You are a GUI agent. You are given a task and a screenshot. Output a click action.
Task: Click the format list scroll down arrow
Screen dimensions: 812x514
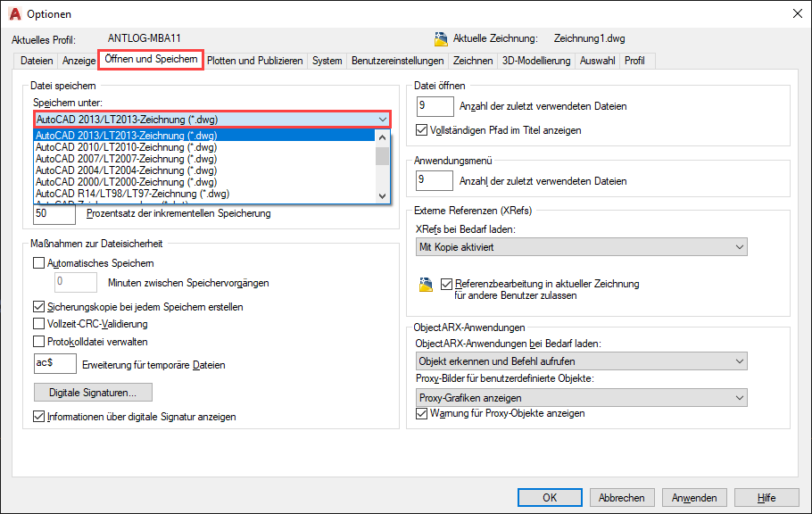click(382, 195)
